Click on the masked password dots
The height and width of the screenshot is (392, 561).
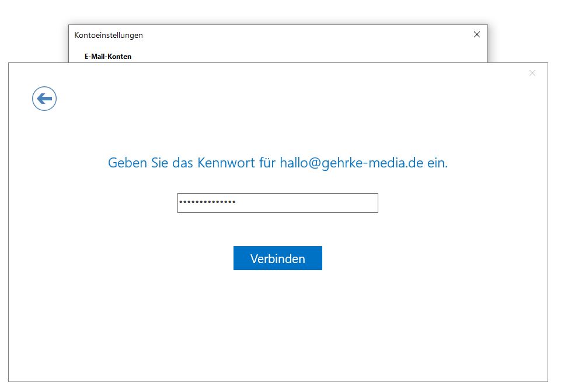coord(207,202)
